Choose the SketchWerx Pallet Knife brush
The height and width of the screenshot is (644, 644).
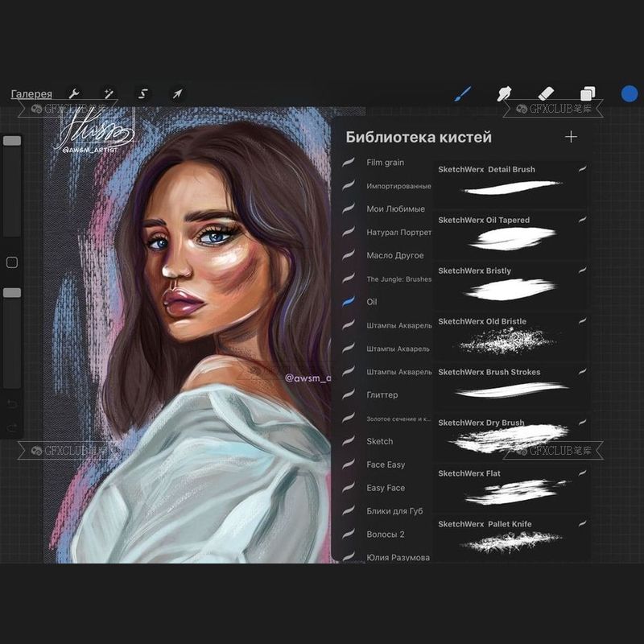click(511, 539)
